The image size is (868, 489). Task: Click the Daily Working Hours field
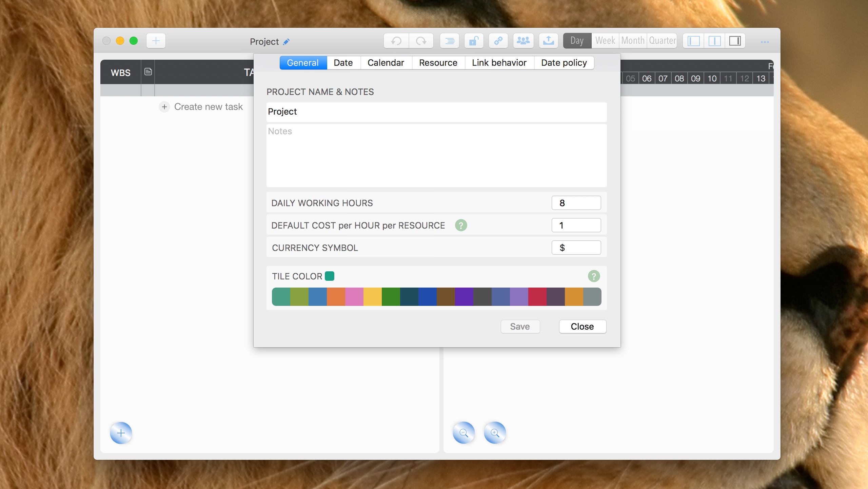(x=576, y=203)
